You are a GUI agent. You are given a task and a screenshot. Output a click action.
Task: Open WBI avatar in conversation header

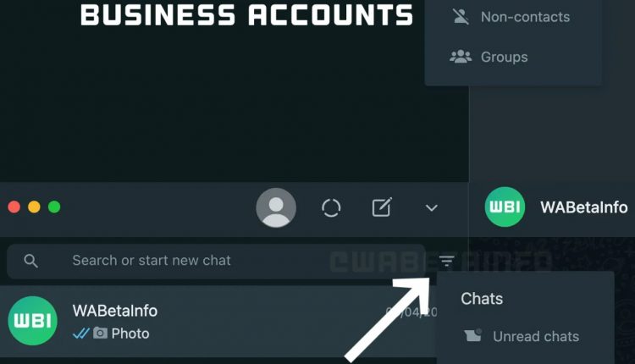pos(505,207)
